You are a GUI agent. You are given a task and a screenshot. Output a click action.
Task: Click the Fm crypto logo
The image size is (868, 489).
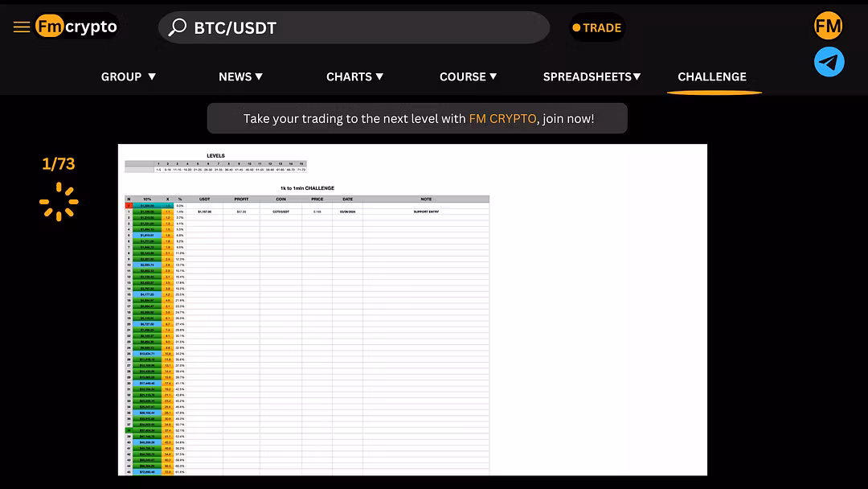(x=77, y=27)
